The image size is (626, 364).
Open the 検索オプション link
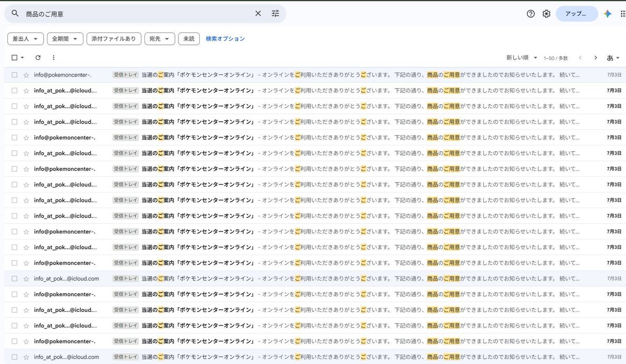225,39
